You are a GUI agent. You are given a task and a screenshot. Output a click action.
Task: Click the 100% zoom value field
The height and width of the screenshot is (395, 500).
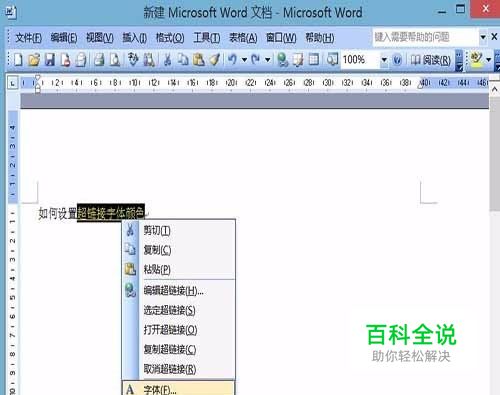point(361,60)
